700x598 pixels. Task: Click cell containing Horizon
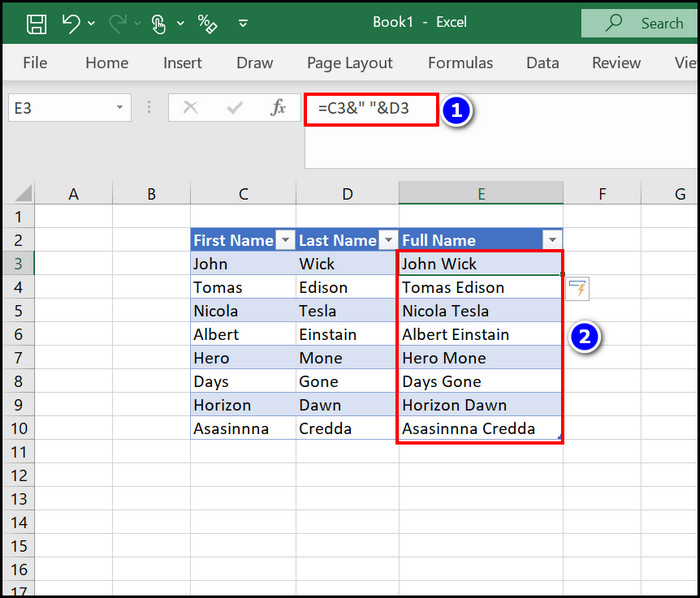[243, 405]
